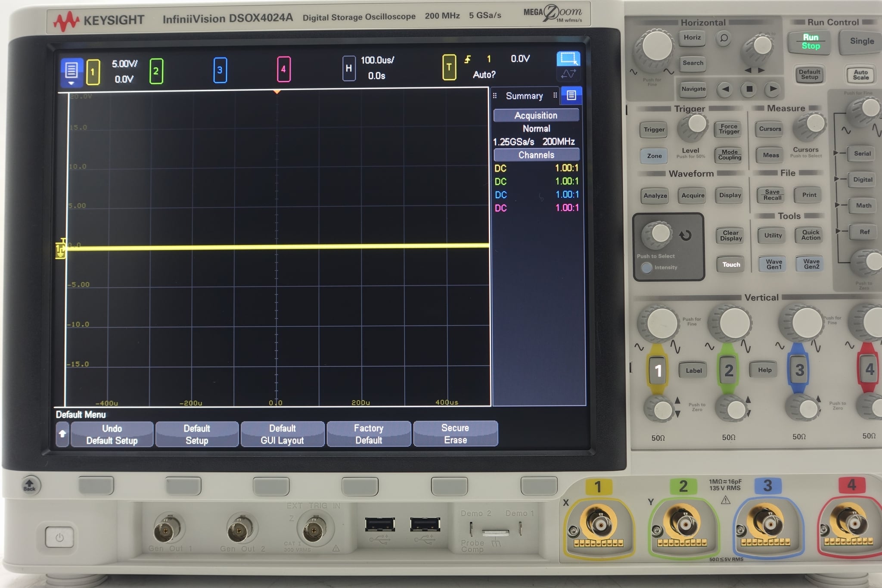Push the Math key
This screenshot has height=588, width=882.
click(863, 206)
